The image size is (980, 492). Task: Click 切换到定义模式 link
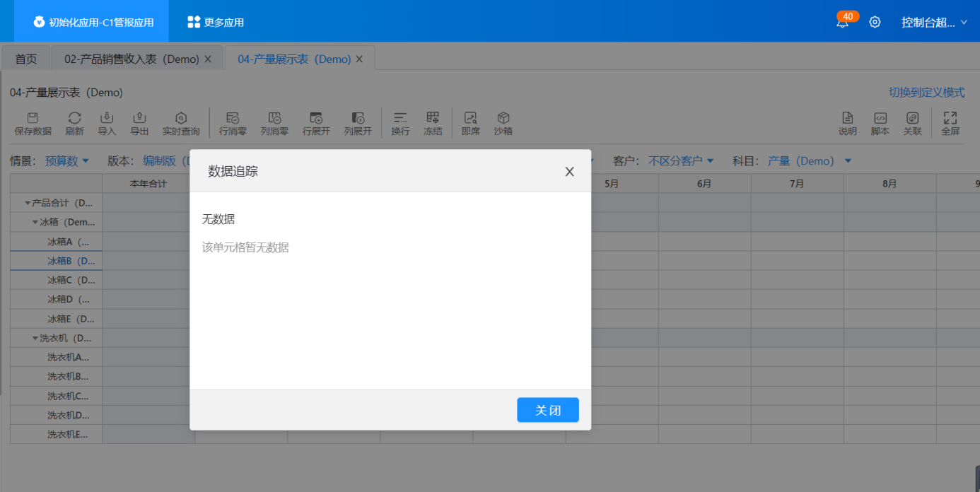(x=926, y=93)
